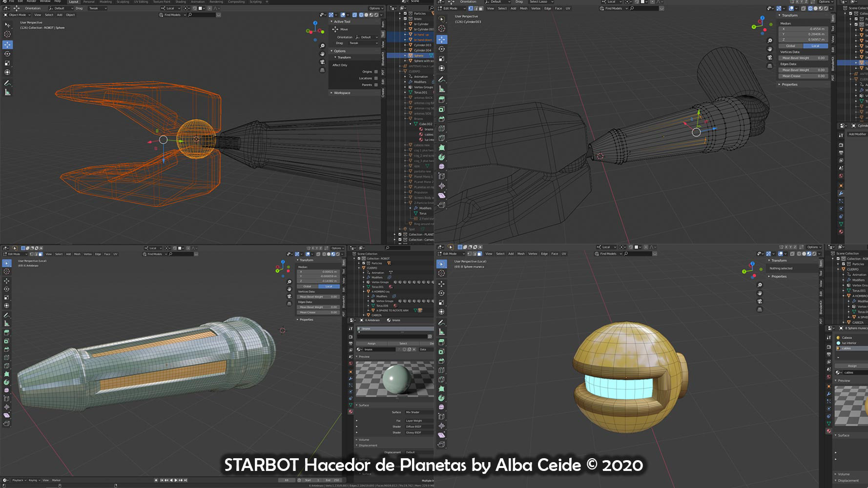Open Material properties tab in 6 Antebrazo panel

click(351, 412)
